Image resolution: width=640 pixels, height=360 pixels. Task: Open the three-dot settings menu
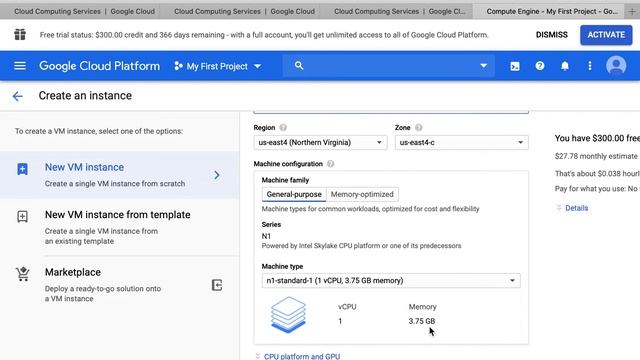[x=589, y=66]
